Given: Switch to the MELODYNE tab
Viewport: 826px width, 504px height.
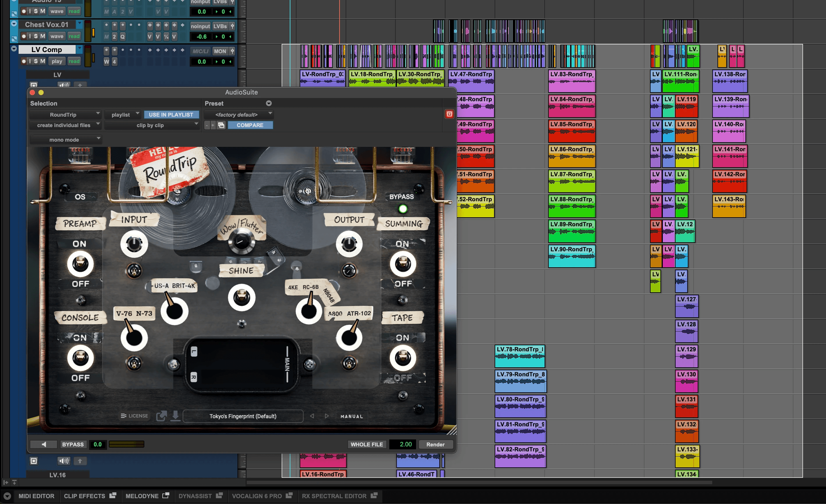Looking at the screenshot, I should [x=142, y=496].
